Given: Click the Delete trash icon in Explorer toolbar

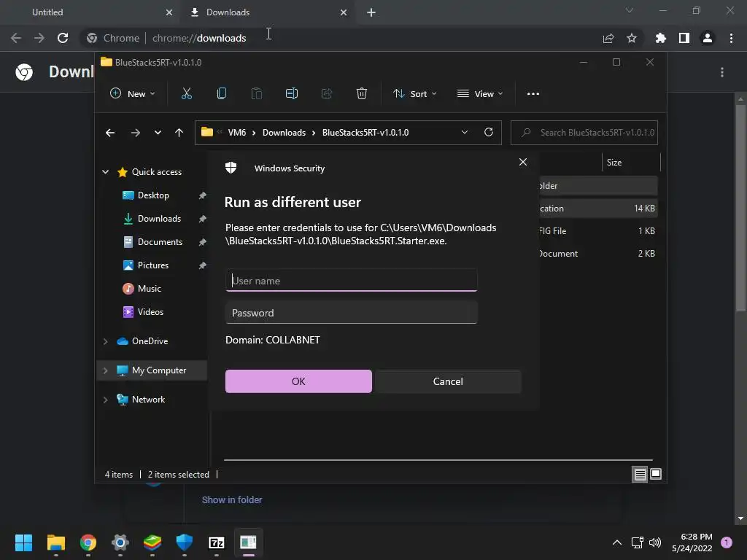Looking at the screenshot, I should pos(362,94).
